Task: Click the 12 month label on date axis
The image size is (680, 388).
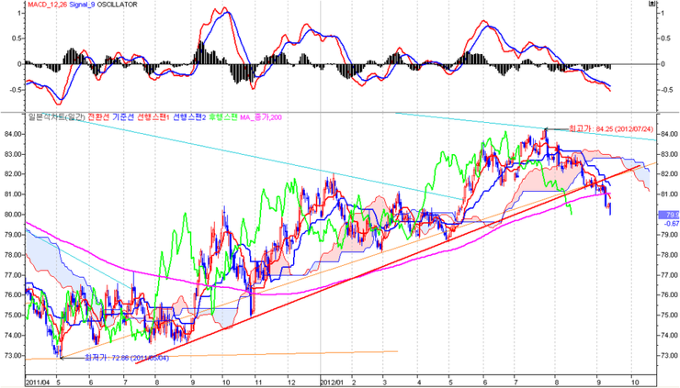Action: coord(291,383)
